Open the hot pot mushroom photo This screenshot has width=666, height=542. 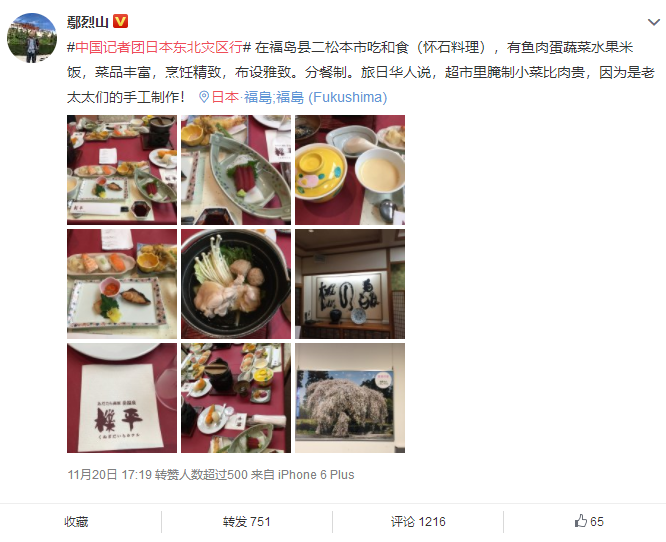[x=236, y=284]
